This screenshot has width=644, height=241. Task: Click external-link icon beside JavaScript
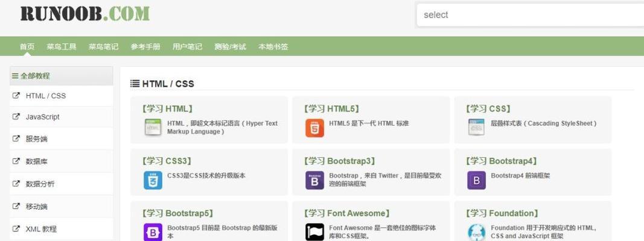pyautogui.click(x=16, y=116)
